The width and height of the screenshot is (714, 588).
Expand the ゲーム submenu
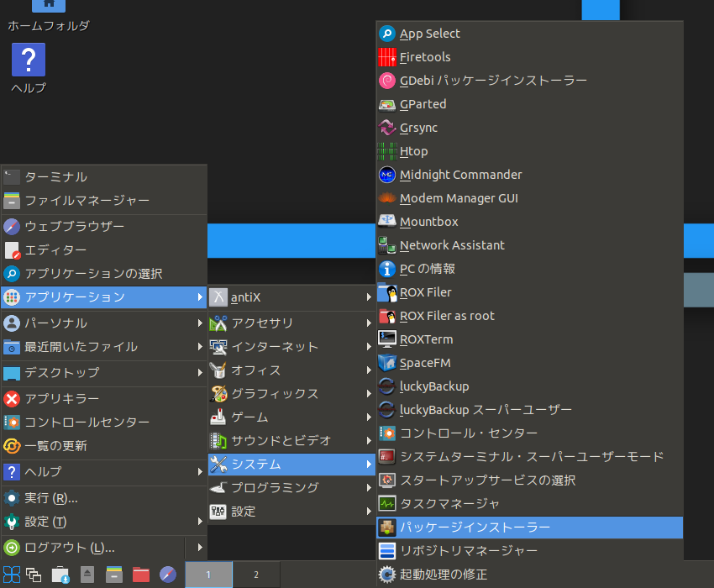click(x=291, y=417)
